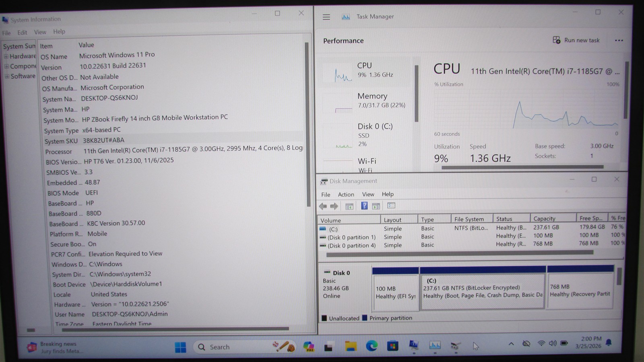Click Forward arrow in Disk Management toolbar
This screenshot has width=644, height=362.
[x=334, y=206]
